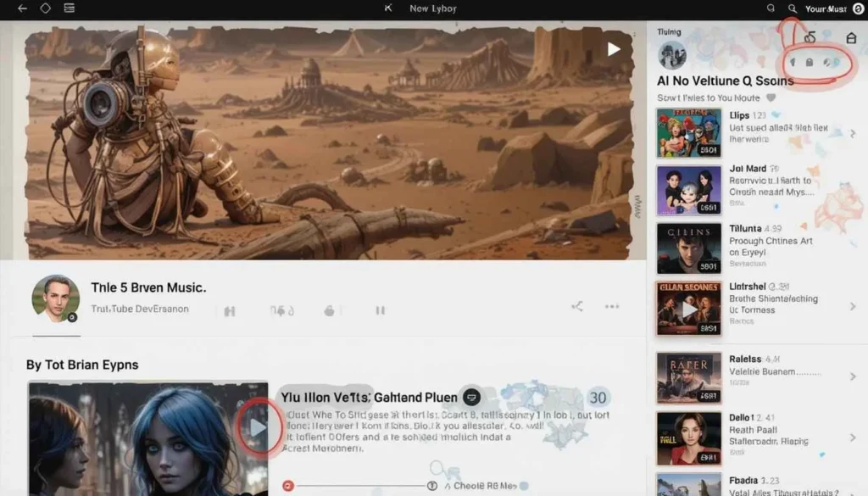Play the desert hero video

[614, 49]
